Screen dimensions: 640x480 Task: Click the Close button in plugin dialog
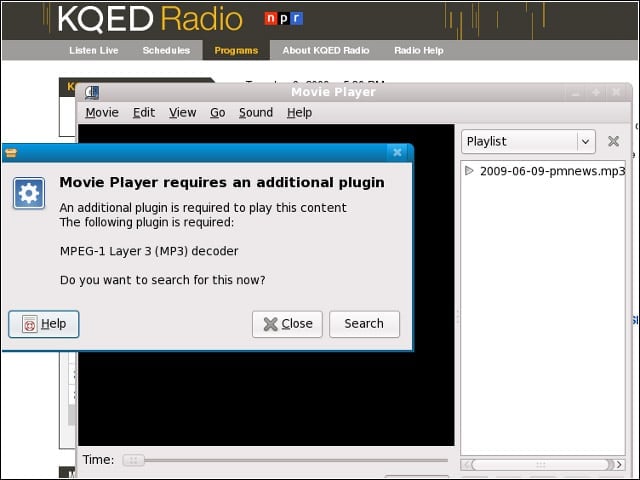pos(287,324)
